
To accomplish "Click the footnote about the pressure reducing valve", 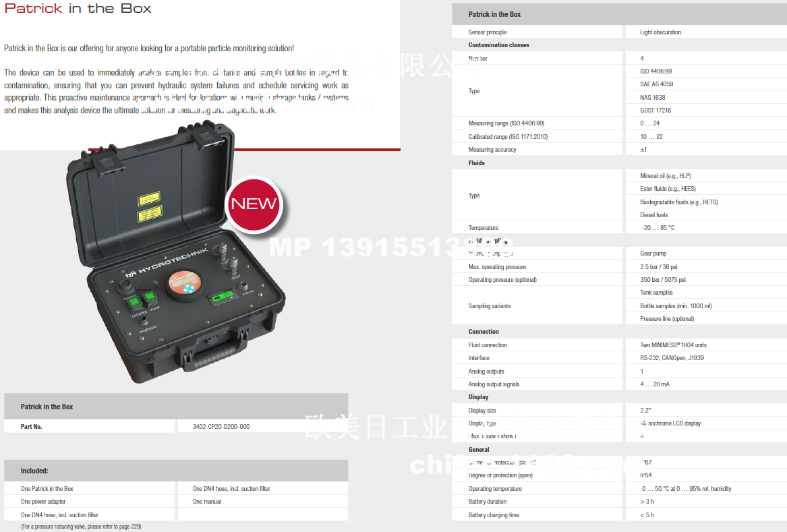I will (x=81, y=527).
